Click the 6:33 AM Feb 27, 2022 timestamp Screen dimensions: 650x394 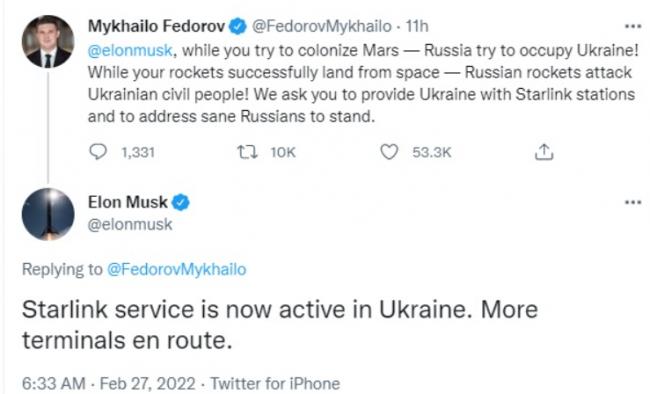pos(109,383)
